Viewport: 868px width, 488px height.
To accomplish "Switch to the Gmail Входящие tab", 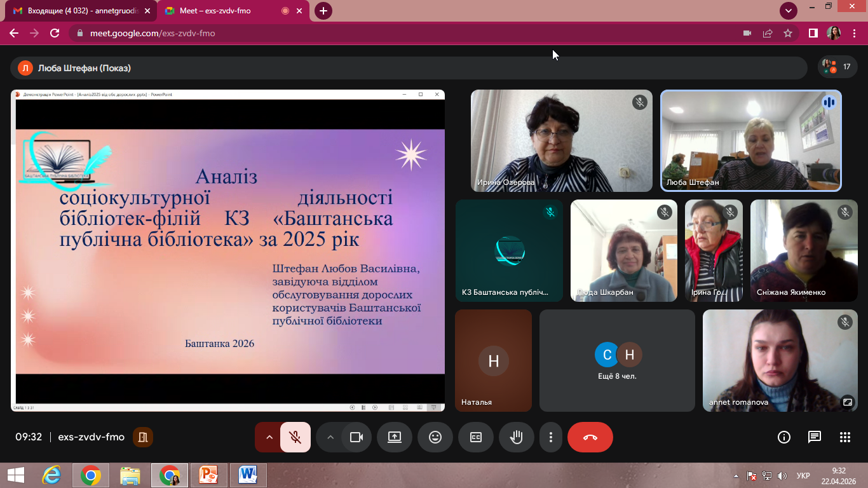I will (x=80, y=11).
